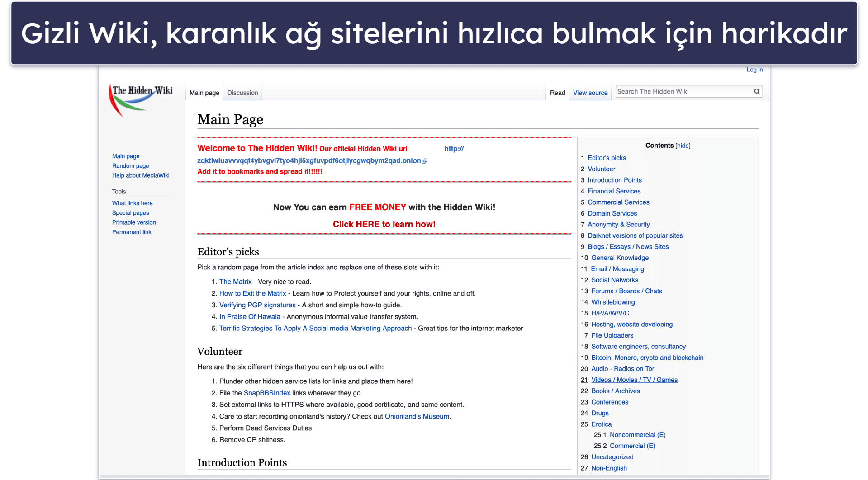This screenshot has height=480, width=868.
Task: Jump to General Knowledge section
Action: [x=620, y=258]
